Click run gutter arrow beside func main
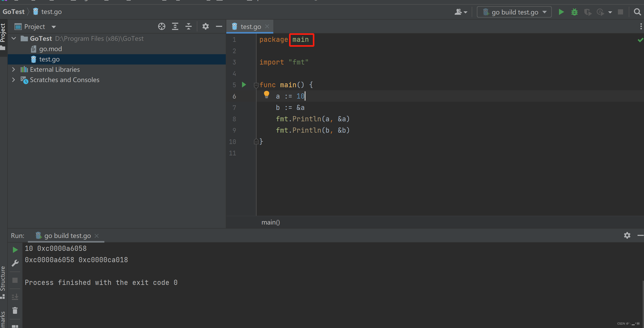Viewport: 644px width, 328px height. click(x=244, y=85)
